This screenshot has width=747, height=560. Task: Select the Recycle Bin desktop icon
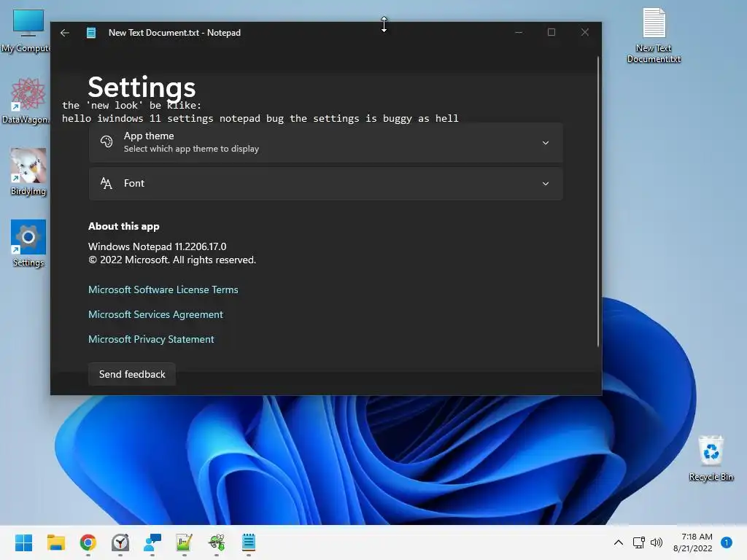tap(711, 458)
